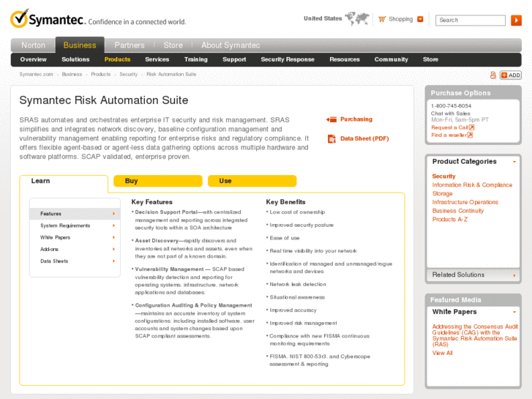Image resolution: width=532 pixels, height=399 pixels.
Task: Expand arrow next to Data Sheets
Action: pos(113,261)
